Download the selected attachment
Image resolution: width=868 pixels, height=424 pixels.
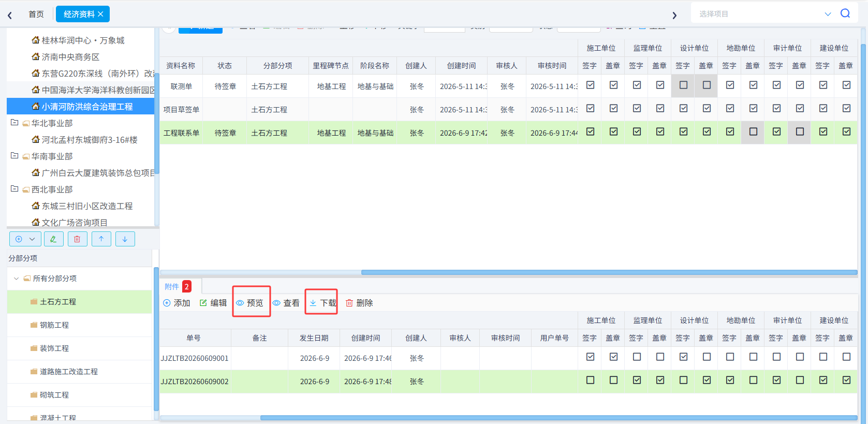tap(323, 303)
